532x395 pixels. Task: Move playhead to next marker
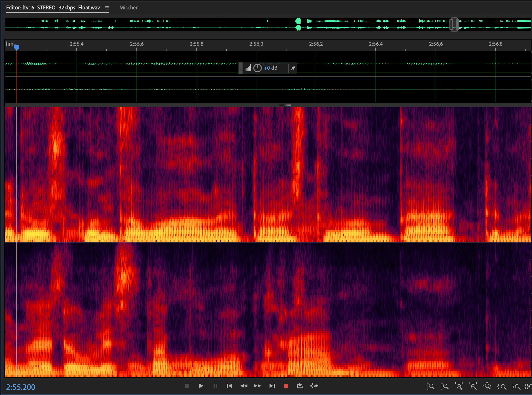coord(272,386)
